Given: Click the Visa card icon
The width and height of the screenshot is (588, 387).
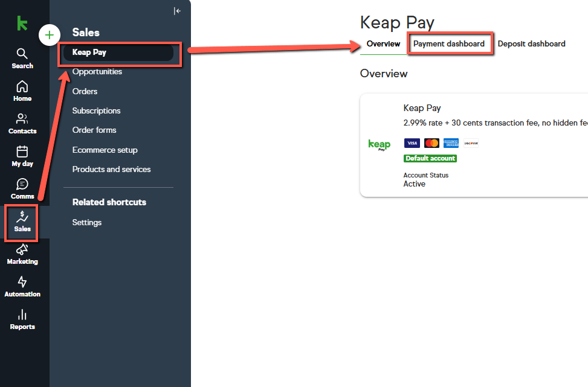Looking at the screenshot, I should coord(412,143).
